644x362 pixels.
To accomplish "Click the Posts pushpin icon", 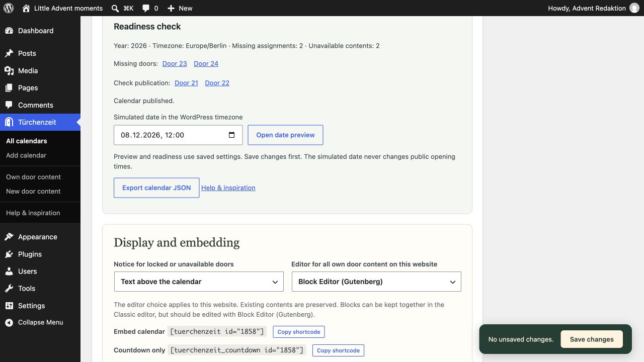I will pyautogui.click(x=9, y=53).
